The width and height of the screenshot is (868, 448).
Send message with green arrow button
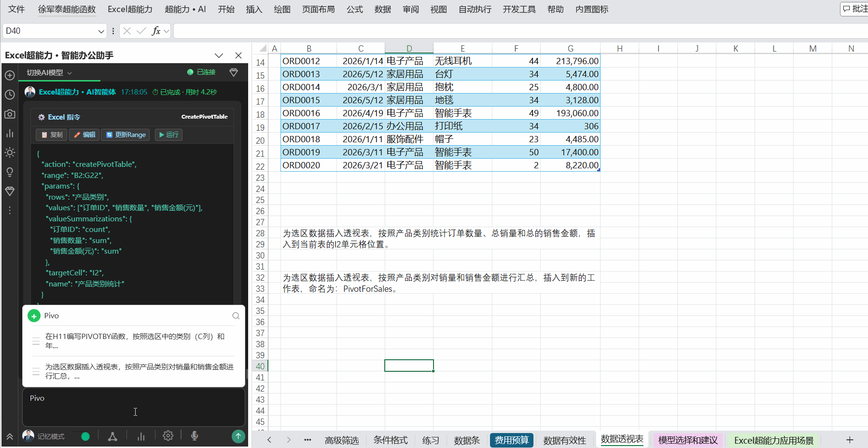click(x=238, y=436)
